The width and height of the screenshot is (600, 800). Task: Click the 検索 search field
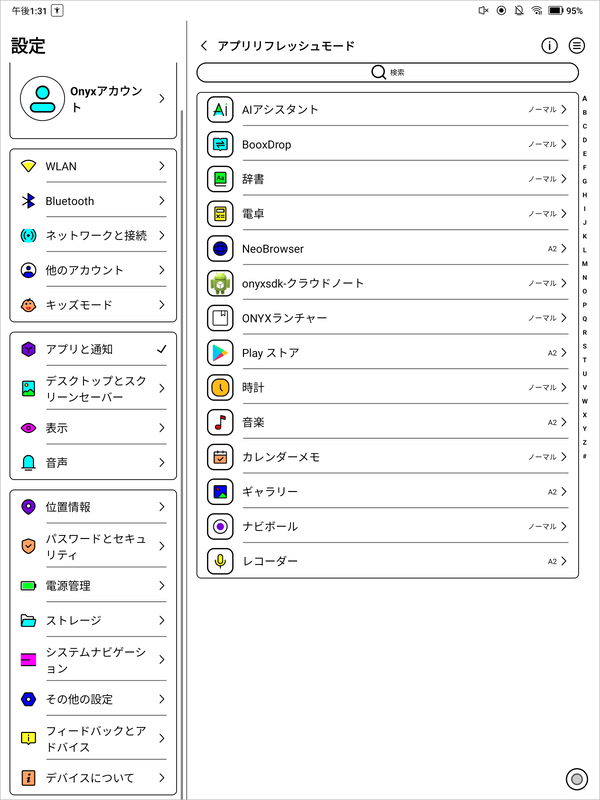[389, 72]
